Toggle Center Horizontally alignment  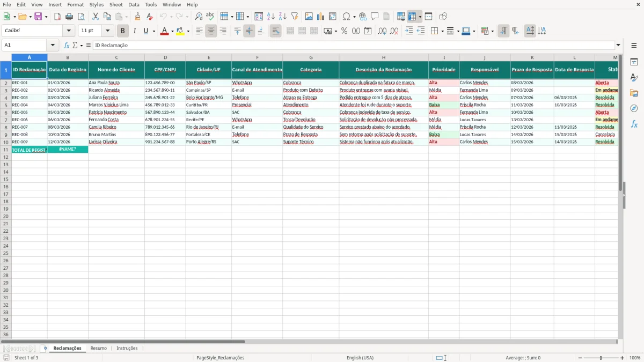click(211, 31)
